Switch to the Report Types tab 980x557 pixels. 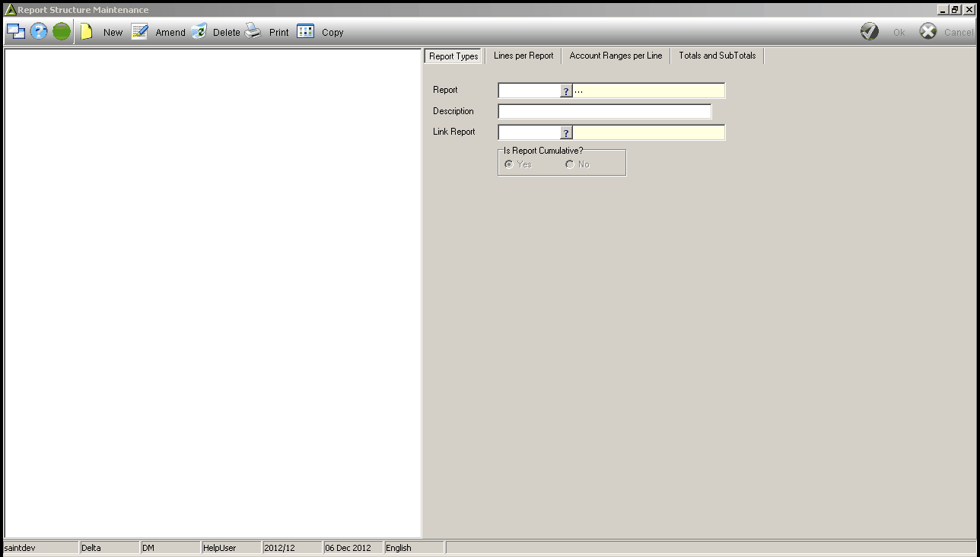pyautogui.click(x=453, y=56)
